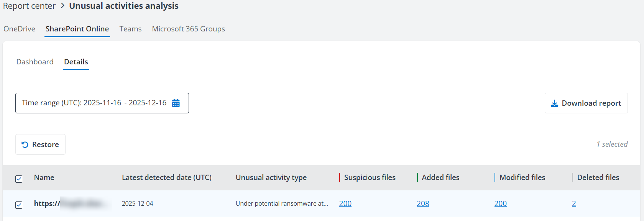The height and width of the screenshot is (221, 644).
Task: Navigate back to Report center breadcrumb
Action: (x=29, y=6)
